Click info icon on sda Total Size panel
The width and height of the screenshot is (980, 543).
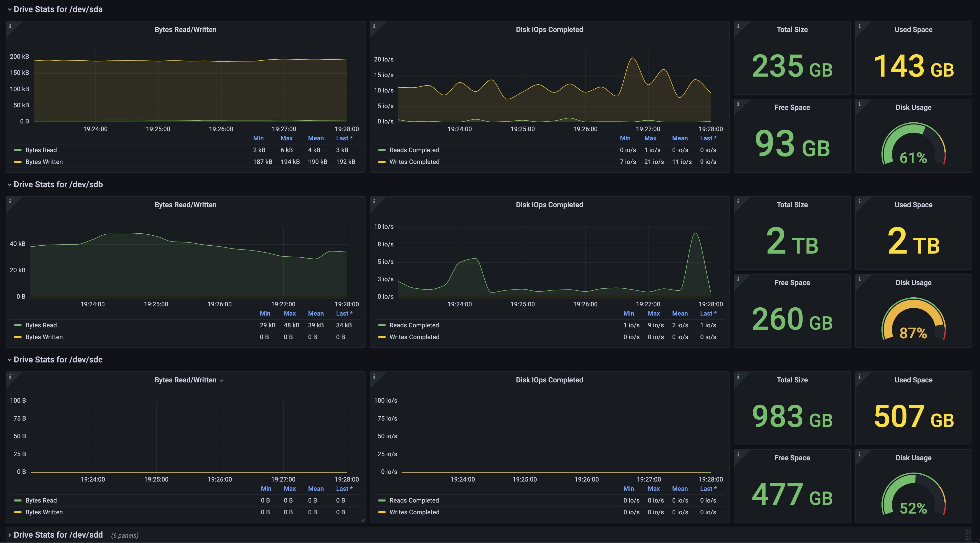[x=738, y=26]
